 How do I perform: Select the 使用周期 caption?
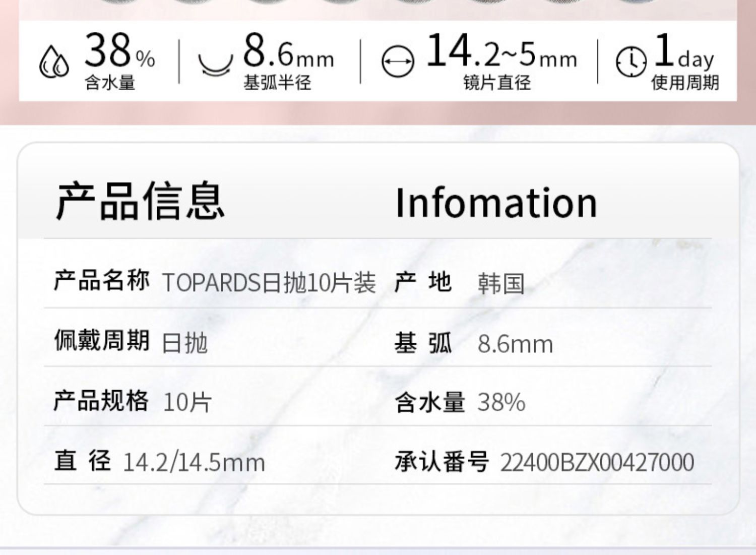[685, 83]
